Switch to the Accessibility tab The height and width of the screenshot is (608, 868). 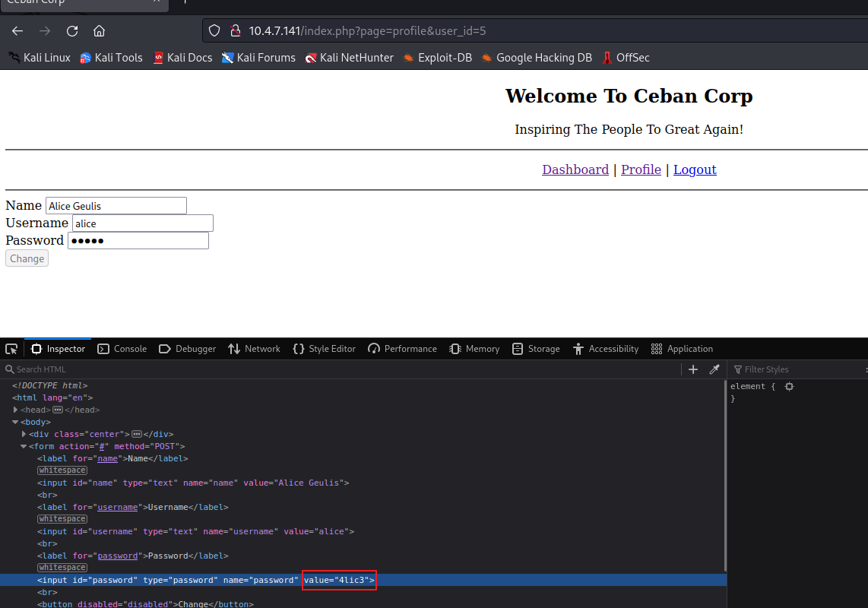point(606,349)
